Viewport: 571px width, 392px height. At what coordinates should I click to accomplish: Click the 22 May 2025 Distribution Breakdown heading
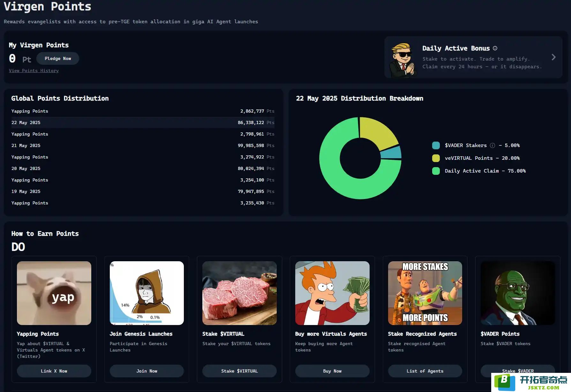point(360,99)
